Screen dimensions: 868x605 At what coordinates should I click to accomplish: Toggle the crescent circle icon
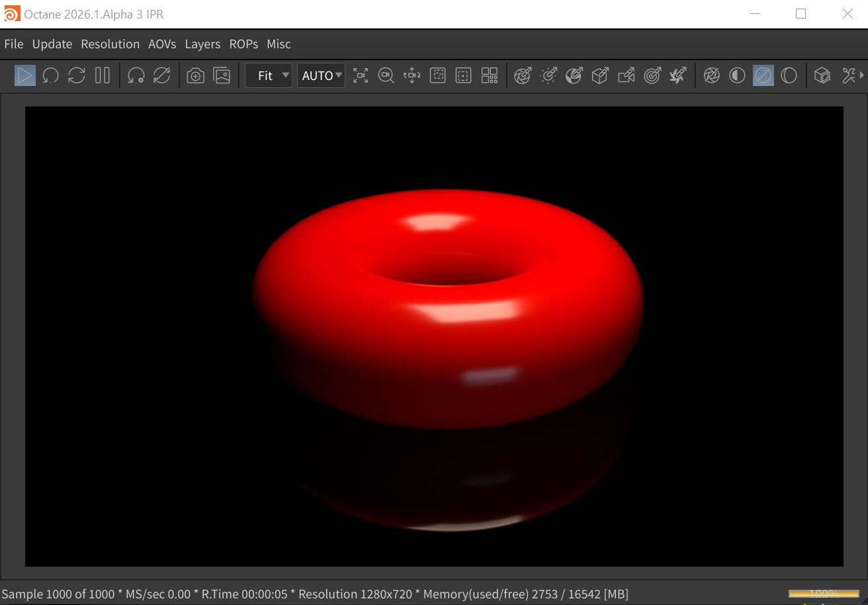pyautogui.click(x=789, y=75)
